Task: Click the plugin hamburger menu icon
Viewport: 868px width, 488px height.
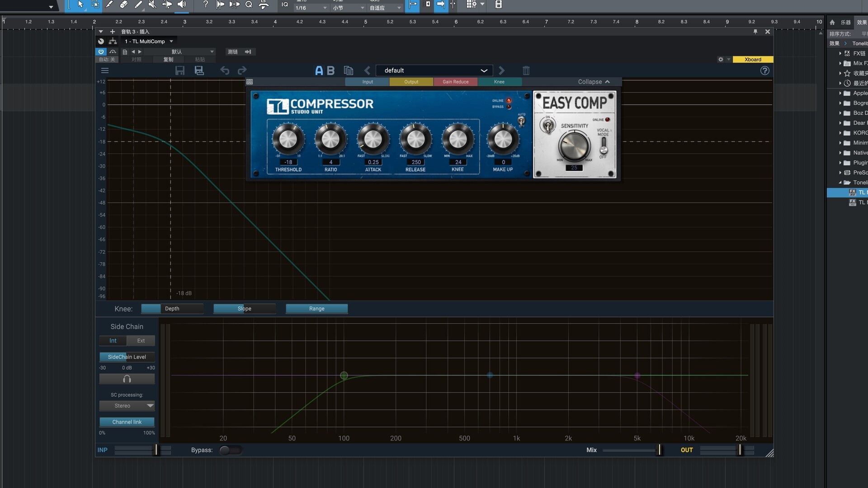Action: 105,70
